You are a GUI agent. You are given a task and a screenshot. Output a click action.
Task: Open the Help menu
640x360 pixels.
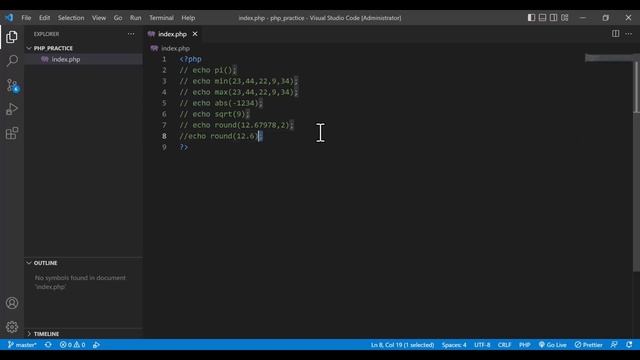[x=188, y=18]
